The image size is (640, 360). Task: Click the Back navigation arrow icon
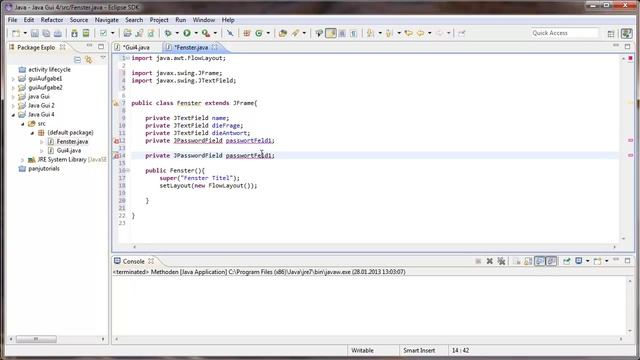pyautogui.click(x=420, y=33)
